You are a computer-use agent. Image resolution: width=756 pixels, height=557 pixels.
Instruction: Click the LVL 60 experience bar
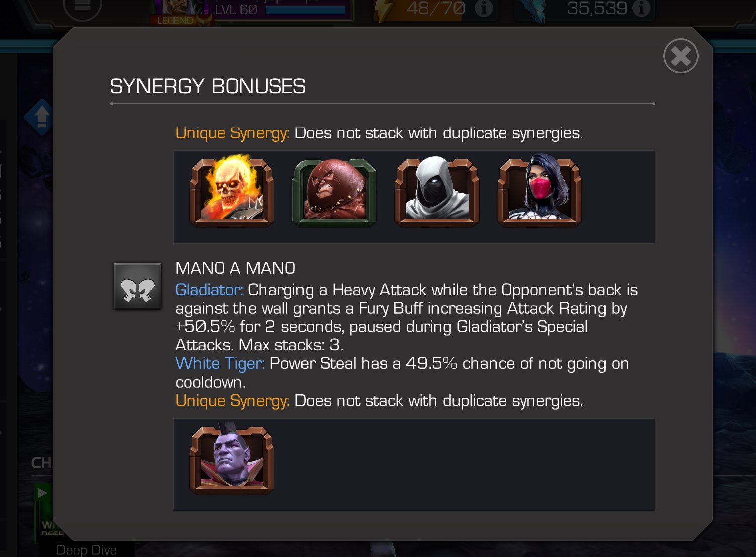click(x=306, y=10)
